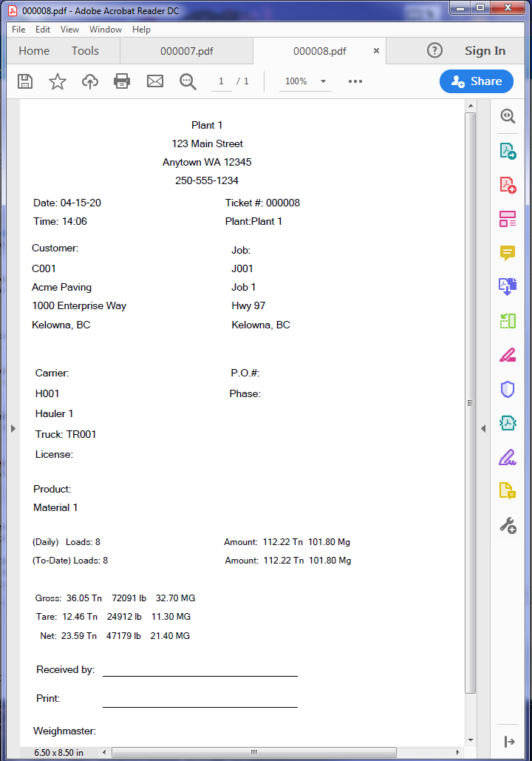Click the 100% zoom value field
The height and width of the screenshot is (761, 532).
[x=296, y=81]
